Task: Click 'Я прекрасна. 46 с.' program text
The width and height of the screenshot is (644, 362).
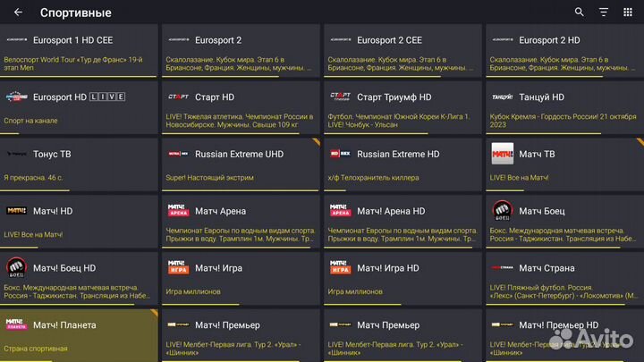Action: click(x=33, y=178)
